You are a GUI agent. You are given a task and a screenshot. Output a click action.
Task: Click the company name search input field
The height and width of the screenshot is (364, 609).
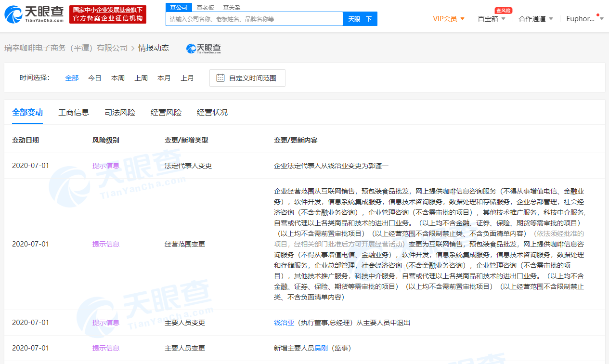coord(254,19)
